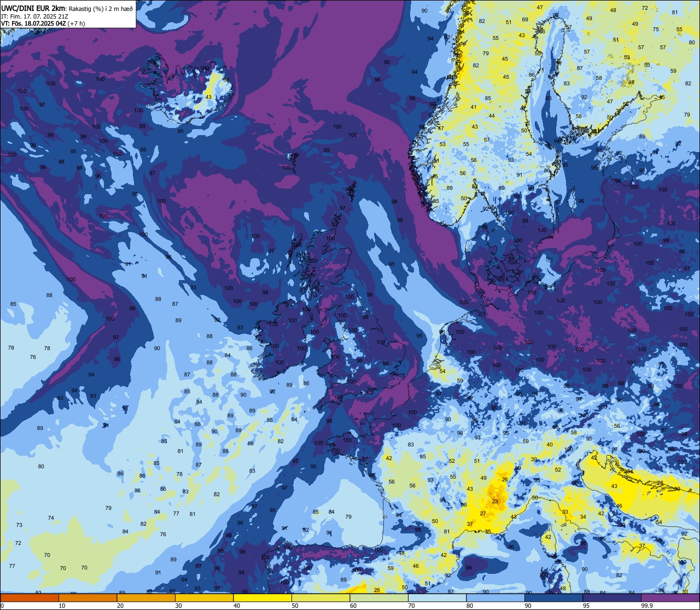700x610 pixels.
Task: Click the value 39 on the map
Action: 533,459
